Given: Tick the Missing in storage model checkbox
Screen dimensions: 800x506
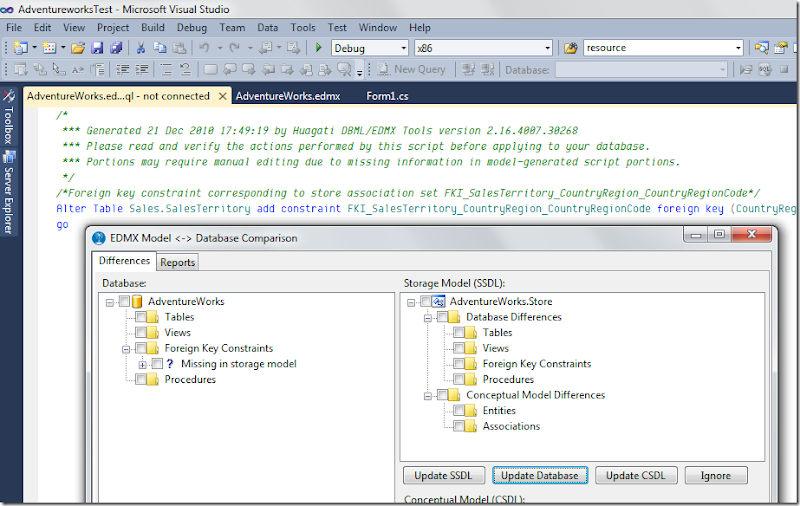Looking at the screenshot, I should tap(157, 364).
